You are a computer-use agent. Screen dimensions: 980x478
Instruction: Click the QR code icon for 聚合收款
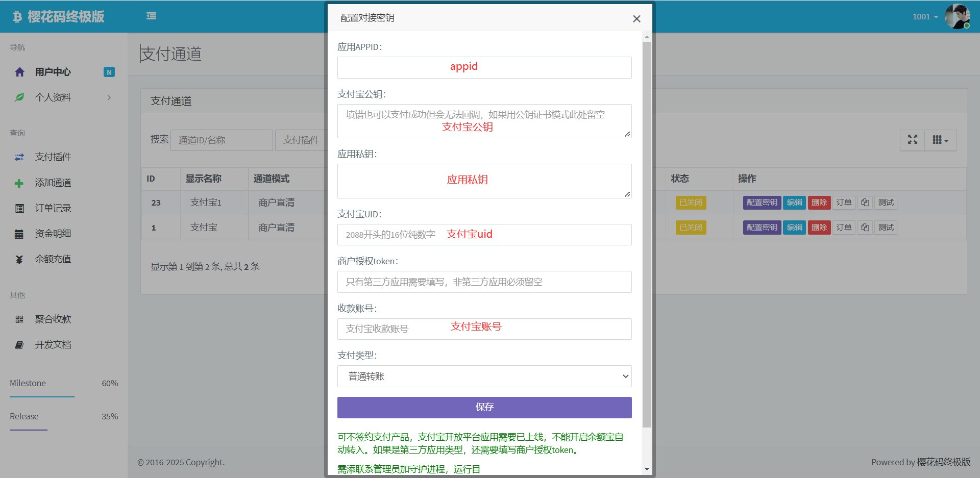[x=19, y=319]
